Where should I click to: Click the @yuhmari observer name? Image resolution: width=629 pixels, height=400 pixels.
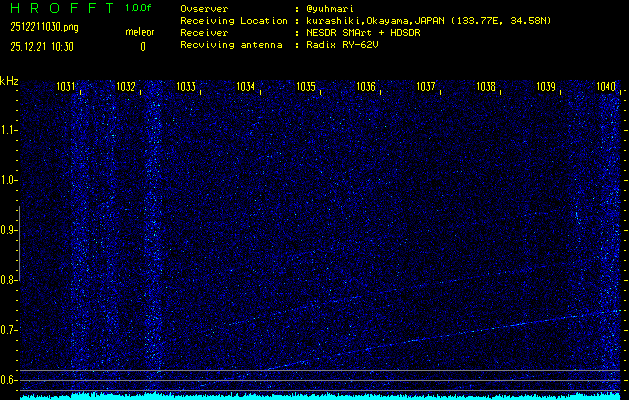[x=332, y=8]
